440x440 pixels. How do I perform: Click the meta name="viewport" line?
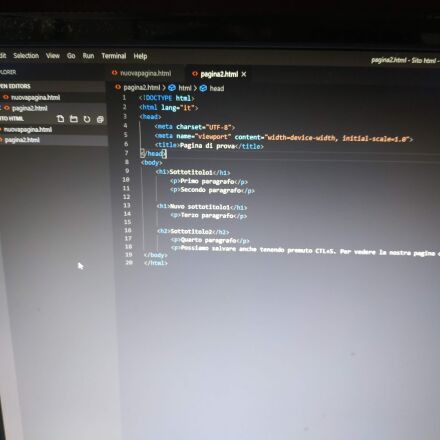284,137
